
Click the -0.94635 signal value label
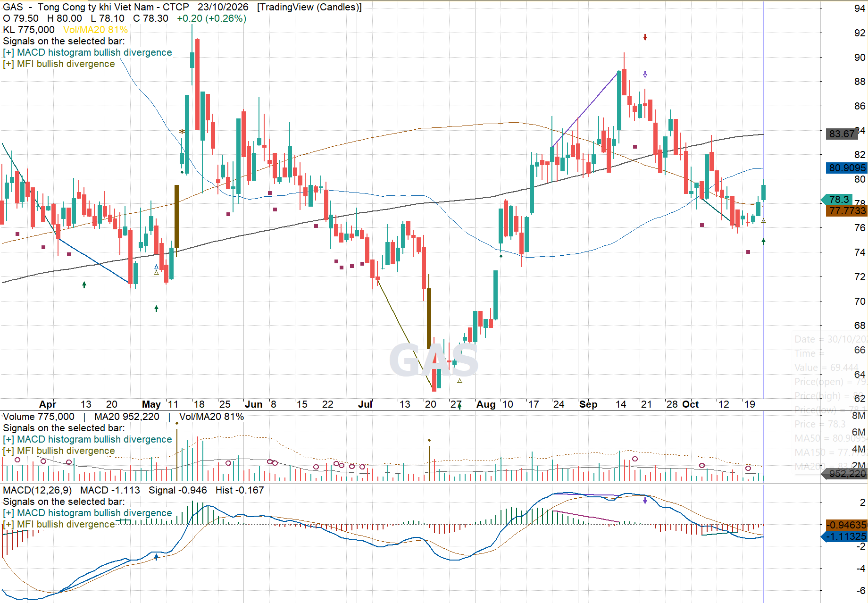[x=847, y=525]
